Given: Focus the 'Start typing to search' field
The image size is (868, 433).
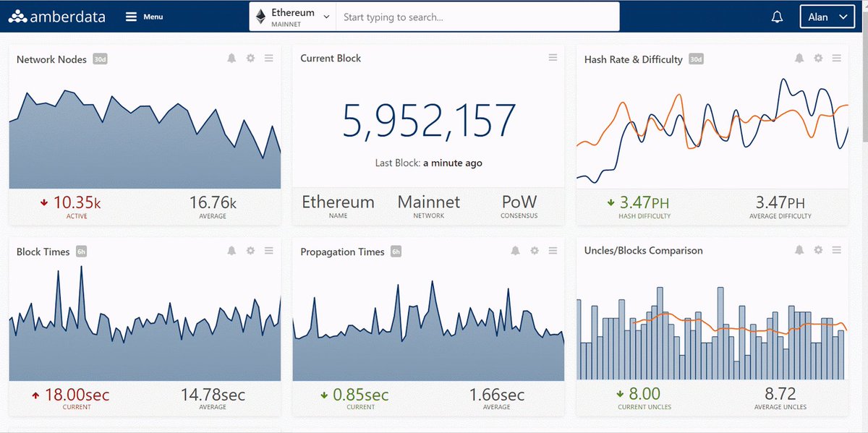Looking at the screenshot, I should point(477,17).
